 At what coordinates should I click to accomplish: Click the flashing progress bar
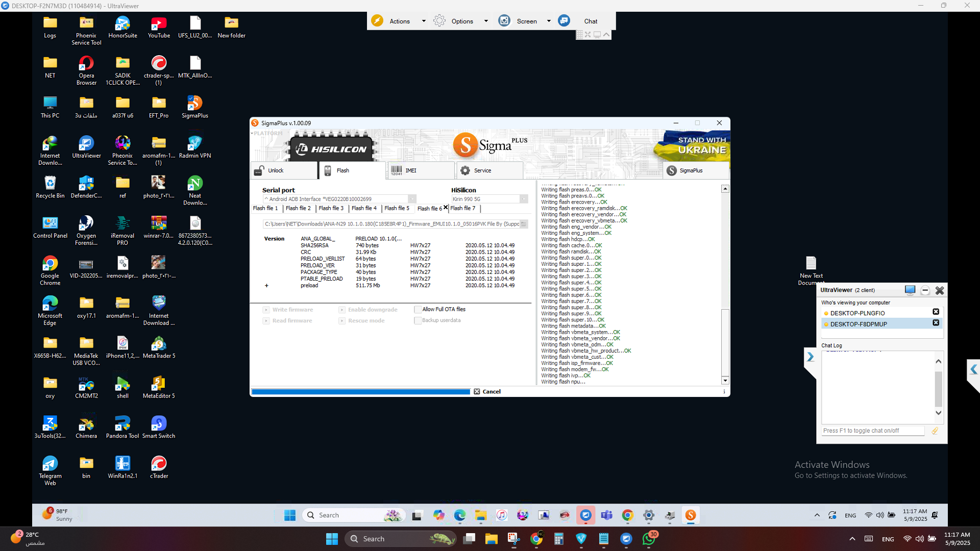[361, 392]
